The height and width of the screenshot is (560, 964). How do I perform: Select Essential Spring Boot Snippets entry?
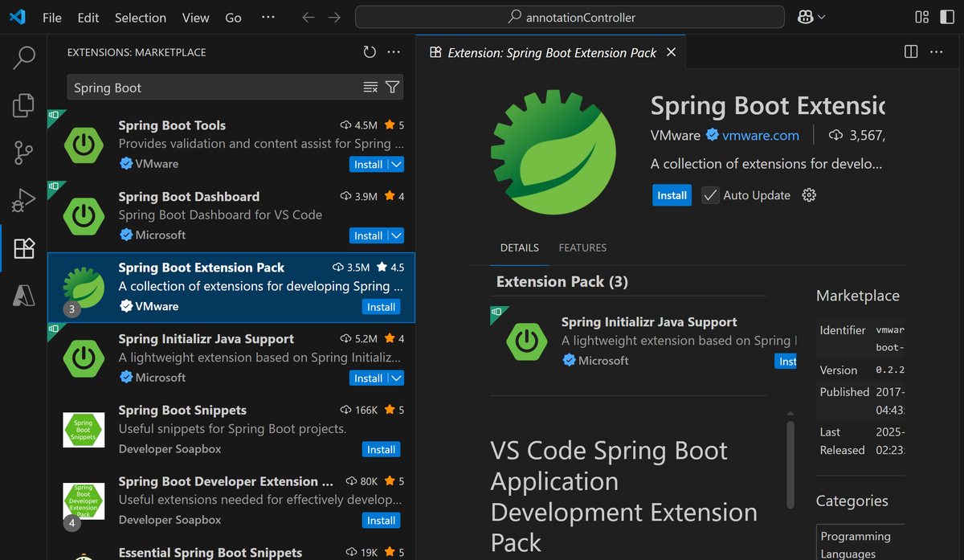(210, 552)
